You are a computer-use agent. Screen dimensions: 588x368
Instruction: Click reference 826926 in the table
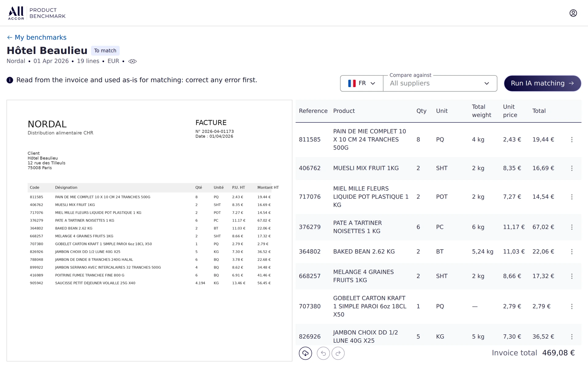[310, 337]
